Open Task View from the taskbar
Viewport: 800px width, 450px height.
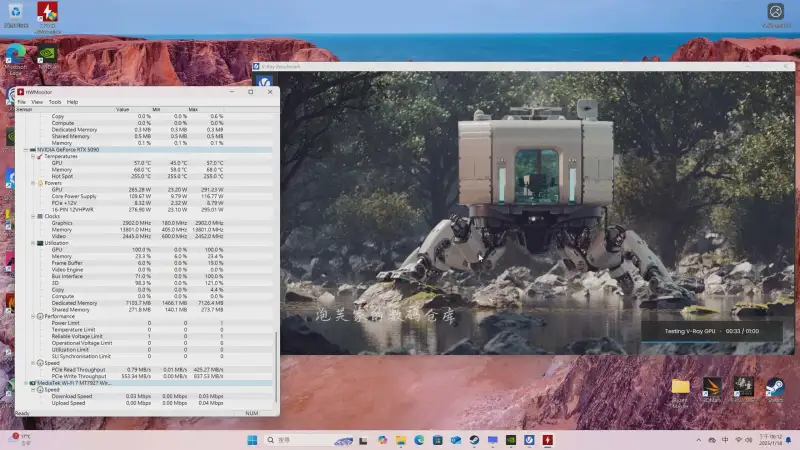[x=363, y=440]
